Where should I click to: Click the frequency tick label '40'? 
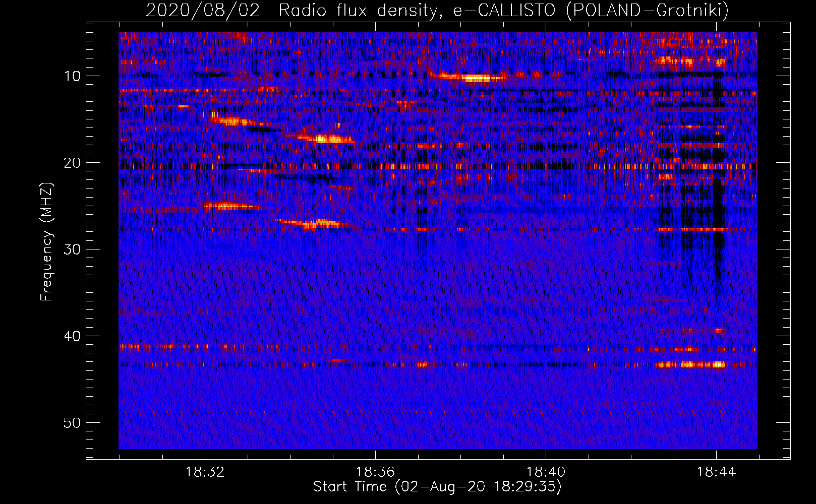click(x=73, y=336)
